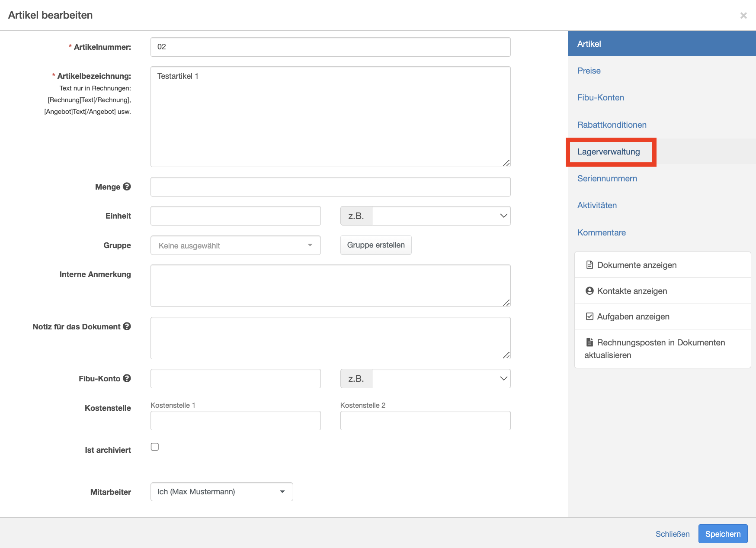
Task: Expand the Gruppe selection dropdown
Action: pyautogui.click(x=235, y=245)
